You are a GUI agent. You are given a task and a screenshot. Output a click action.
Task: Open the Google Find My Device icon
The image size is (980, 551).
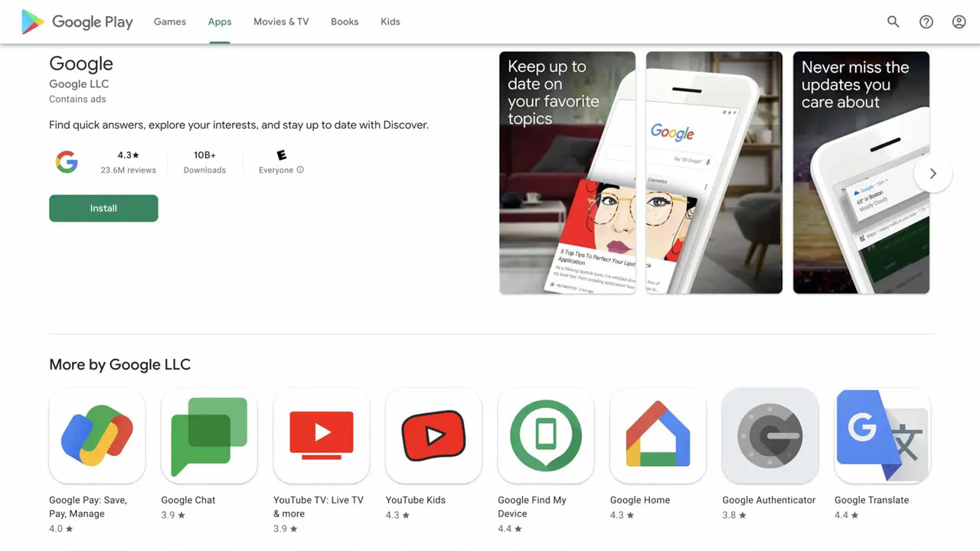(546, 435)
